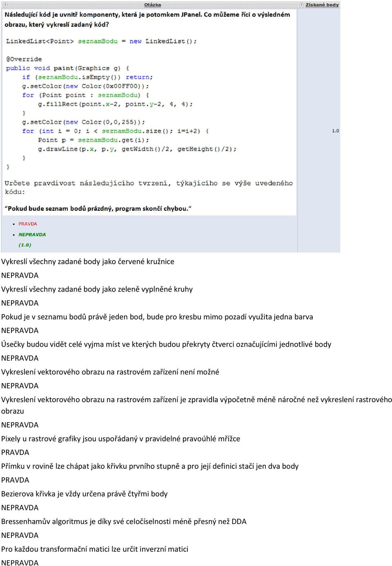Click 'Úsečky budou vidět celé' statement
The width and height of the screenshot is (392, 566).
pyautogui.click(x=166, y=344)
